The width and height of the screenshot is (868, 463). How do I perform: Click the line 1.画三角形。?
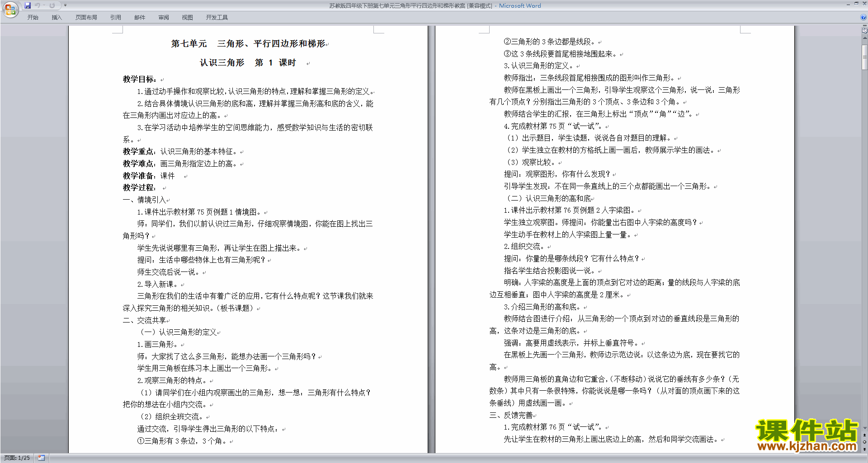[158, 344]
